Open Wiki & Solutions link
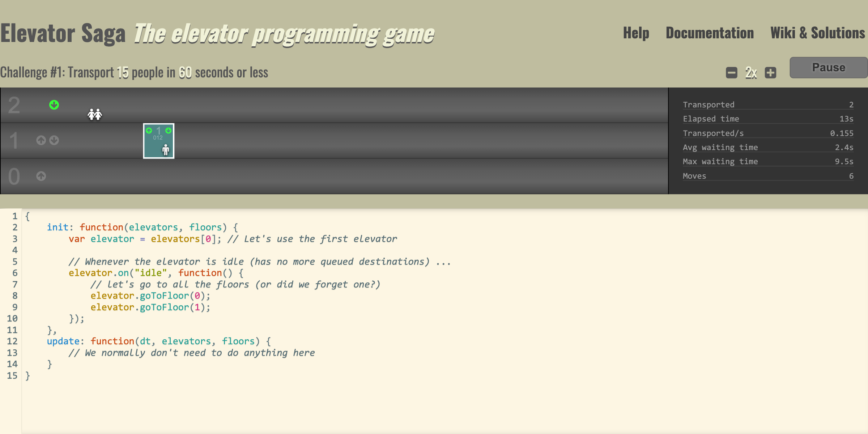This screenshot has width=868, height=434. click(x=817, y=33)
